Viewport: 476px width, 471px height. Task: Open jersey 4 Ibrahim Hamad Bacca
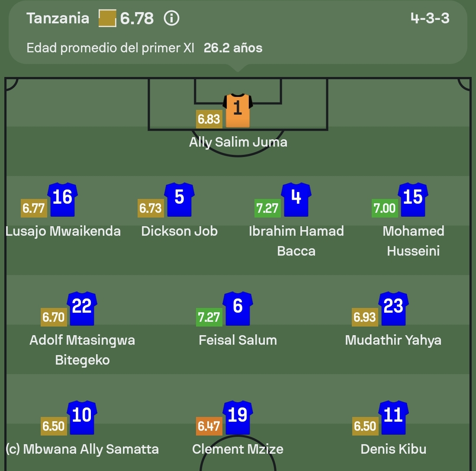[296, 199]
